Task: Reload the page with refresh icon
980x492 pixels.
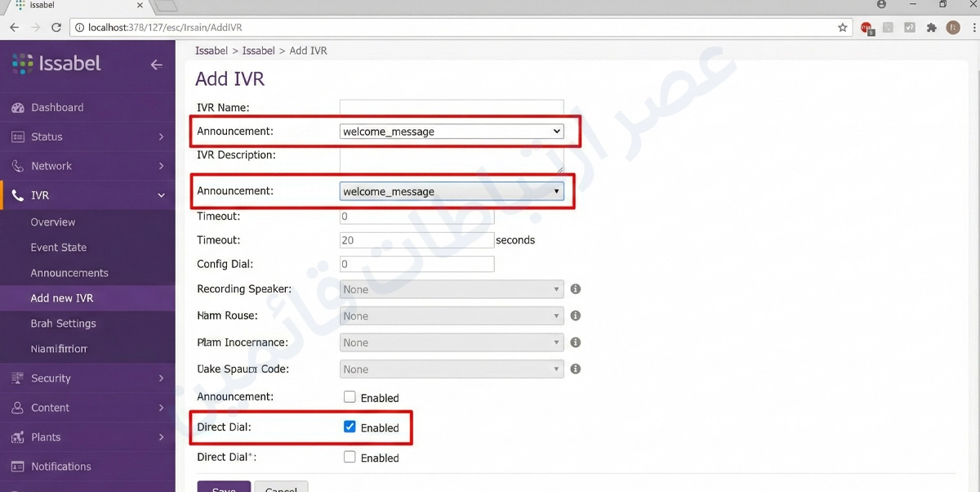Action: [56, 27]
